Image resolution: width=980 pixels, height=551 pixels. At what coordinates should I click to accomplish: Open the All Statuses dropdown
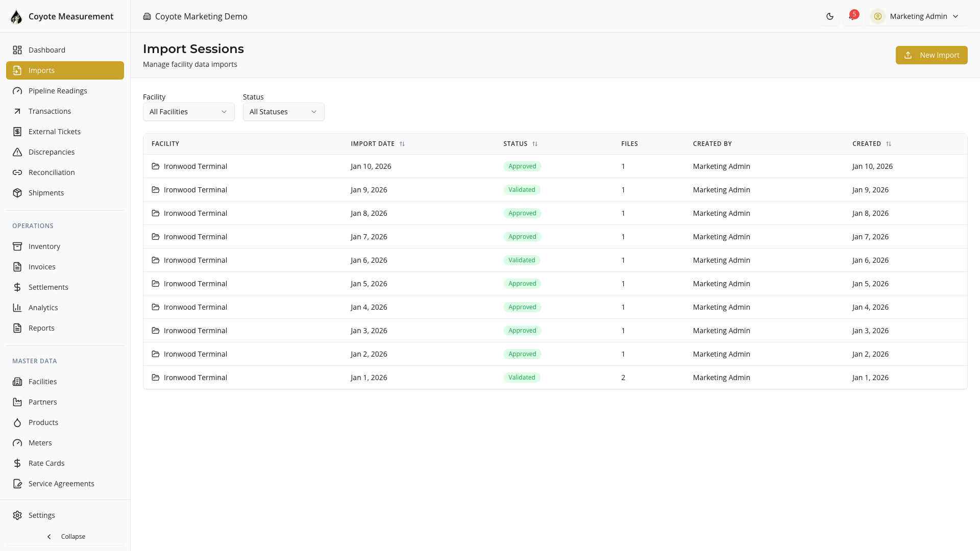[x=283, y=112]
